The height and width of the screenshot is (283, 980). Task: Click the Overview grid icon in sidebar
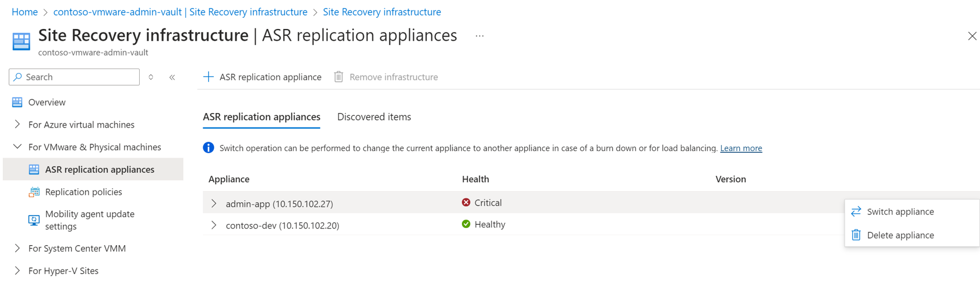(x=17, y=103)
